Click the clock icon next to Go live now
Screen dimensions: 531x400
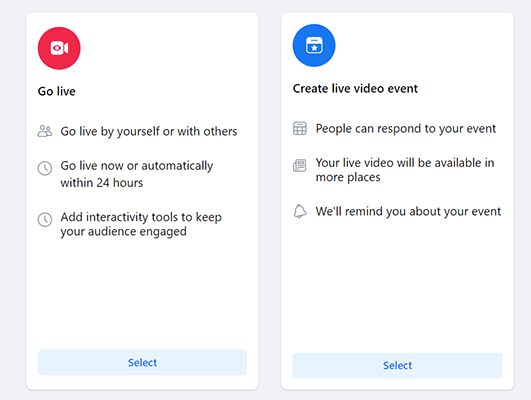pos(45,168)
